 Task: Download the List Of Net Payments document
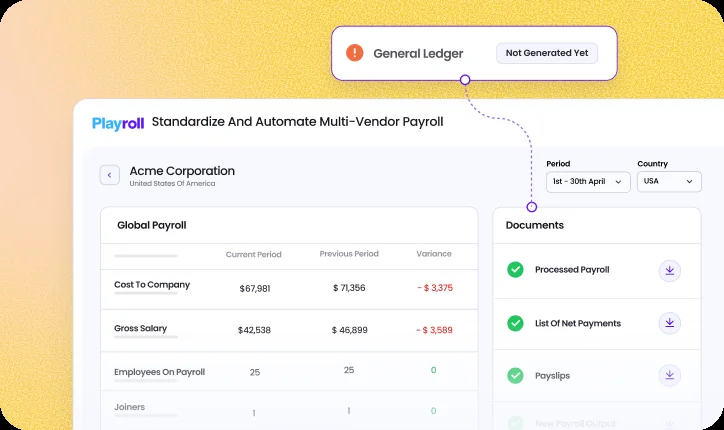click(x=670, y=323)
